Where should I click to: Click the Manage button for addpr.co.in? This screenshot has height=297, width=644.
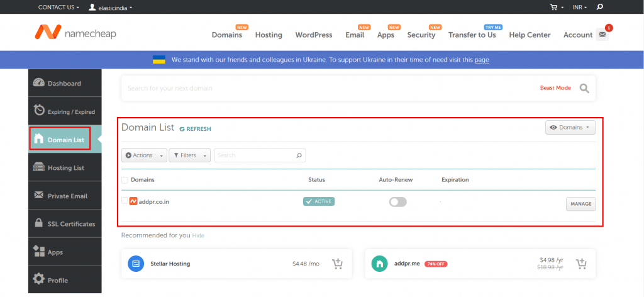580,204
